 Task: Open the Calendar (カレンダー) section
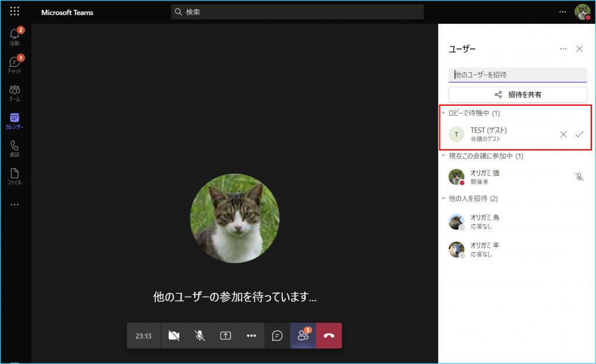[15, 121]
